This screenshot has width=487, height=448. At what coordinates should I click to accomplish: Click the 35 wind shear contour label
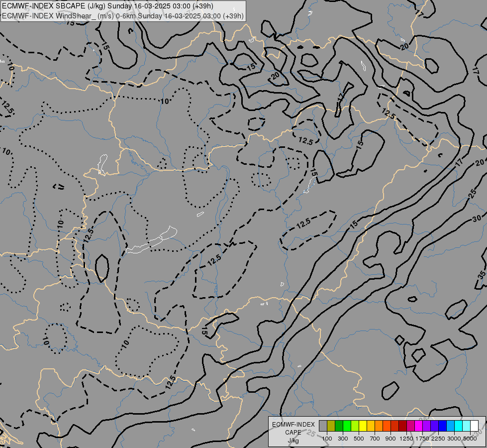(482, 274)
